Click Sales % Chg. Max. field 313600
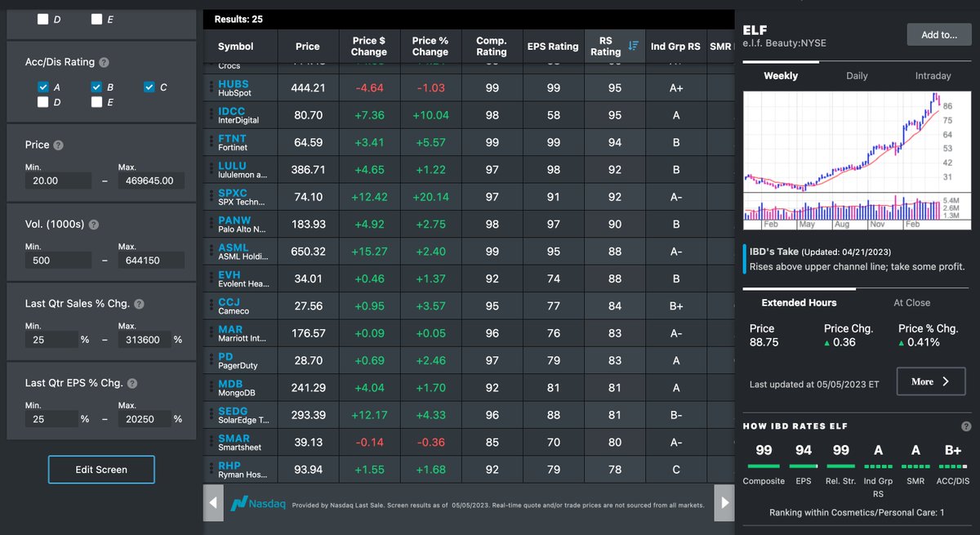Viewport: 980px width, 535px height. pos(144,340)
